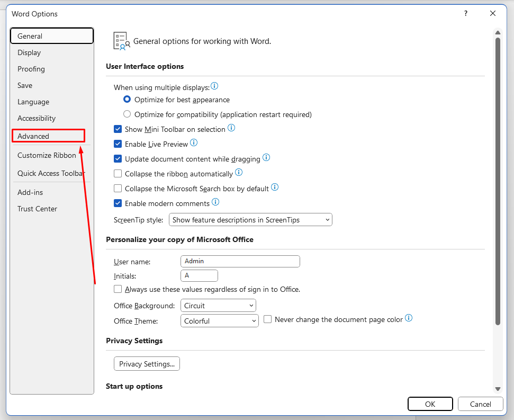Select Optimize for best appearance radio button

tap(127, 100)
